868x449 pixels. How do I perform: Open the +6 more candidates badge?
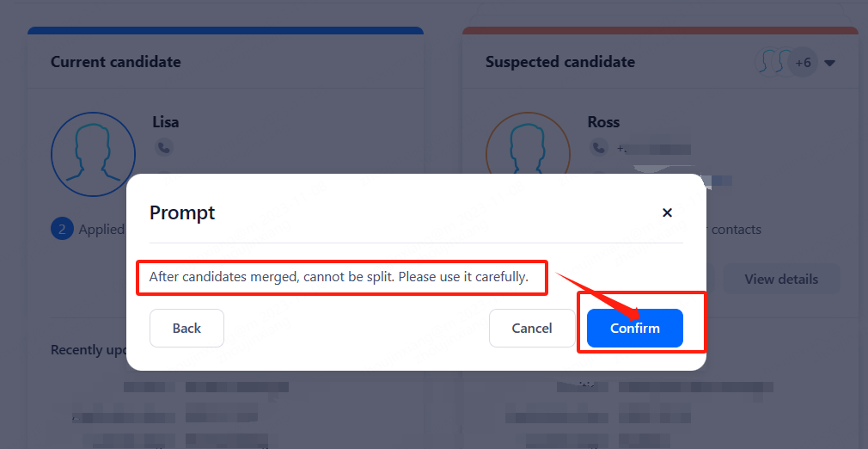point(803,63)
